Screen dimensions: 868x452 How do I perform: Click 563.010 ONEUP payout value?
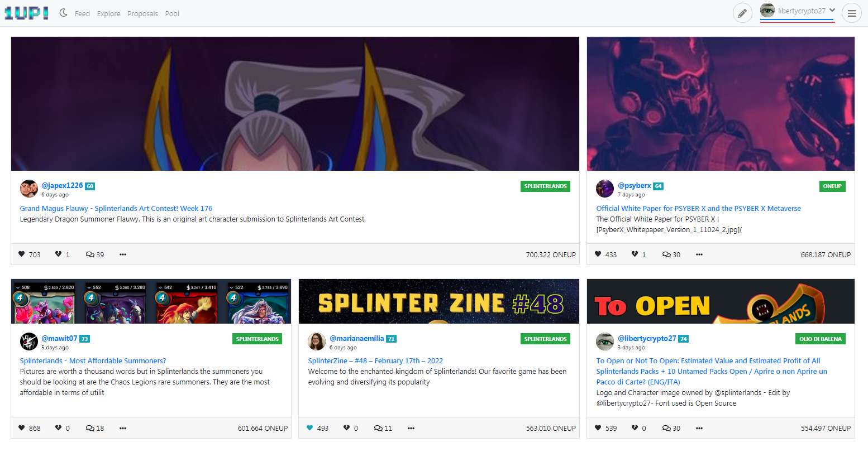(x=551, y=428)
